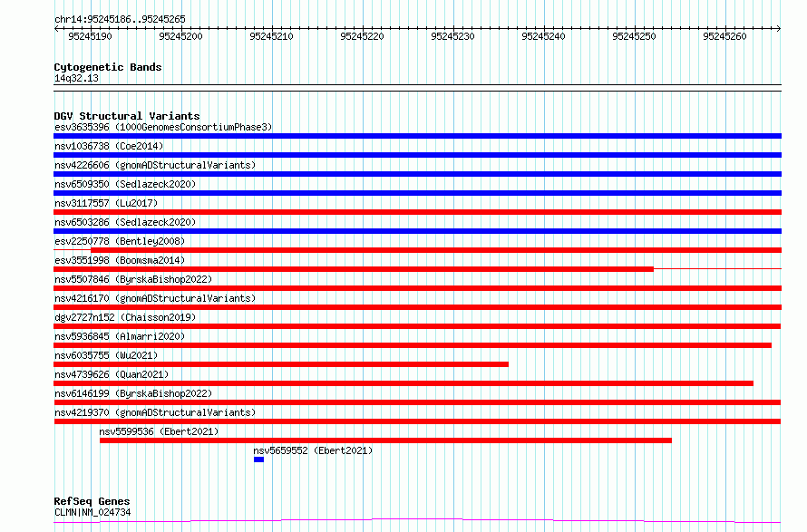This screenshot has height=532, width=807.
Task: Open the nsv5599536 (Ebert2021) variant label
Action: (159, 431)
